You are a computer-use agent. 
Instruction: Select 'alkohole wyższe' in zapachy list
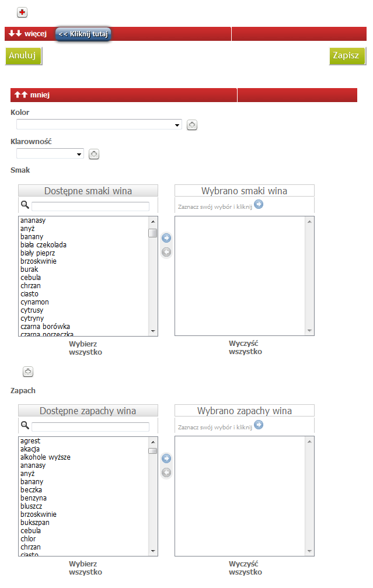tap(46, 457)
